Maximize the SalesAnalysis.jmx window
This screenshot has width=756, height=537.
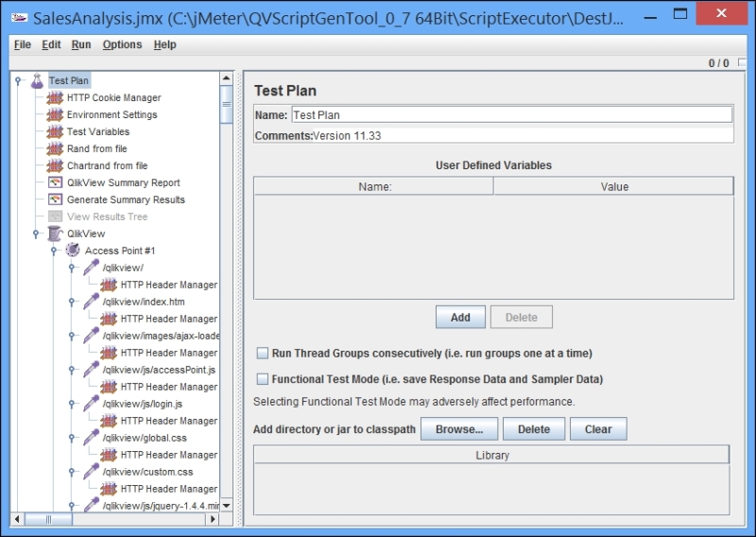click(679, 14)
